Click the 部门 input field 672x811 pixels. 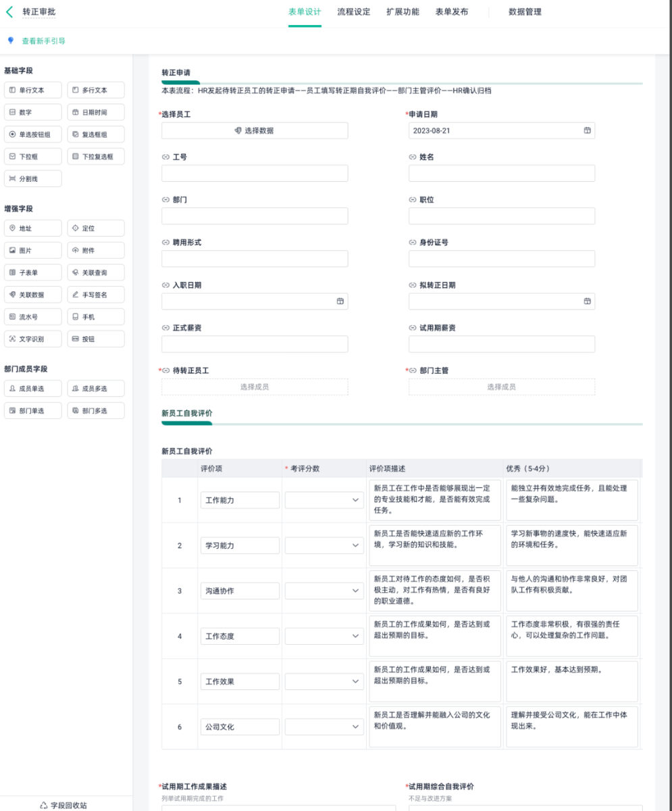(255, 216)
